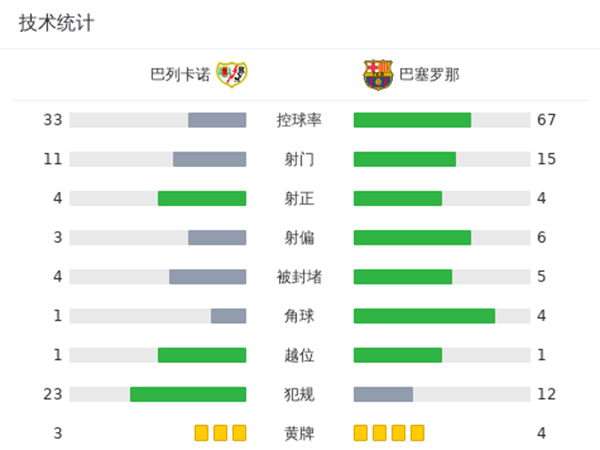This screenshot has height=450, width=600.
Task: Open the 技术统计 section heading
Action: point(56,23)
